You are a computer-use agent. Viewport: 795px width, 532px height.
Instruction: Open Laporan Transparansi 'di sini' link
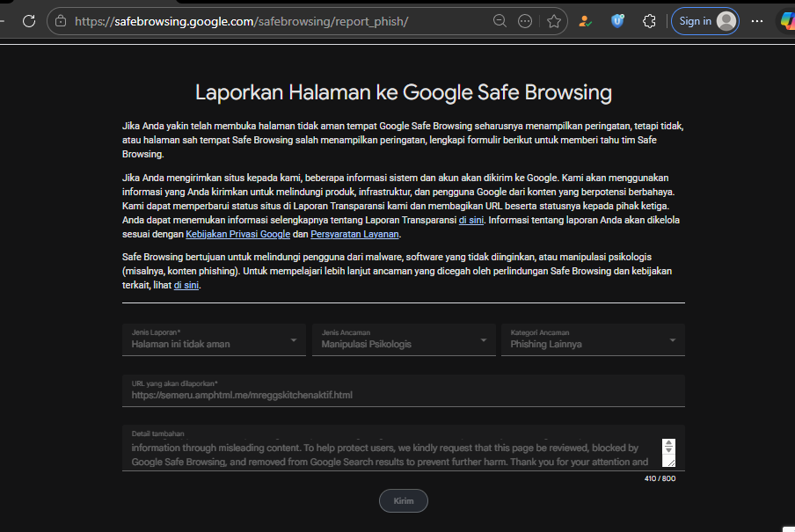click(x=471, y=220)
